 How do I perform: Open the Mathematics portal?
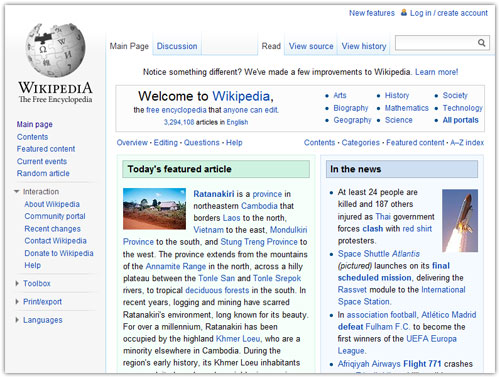pyautogui.click(x=407, y=108)
